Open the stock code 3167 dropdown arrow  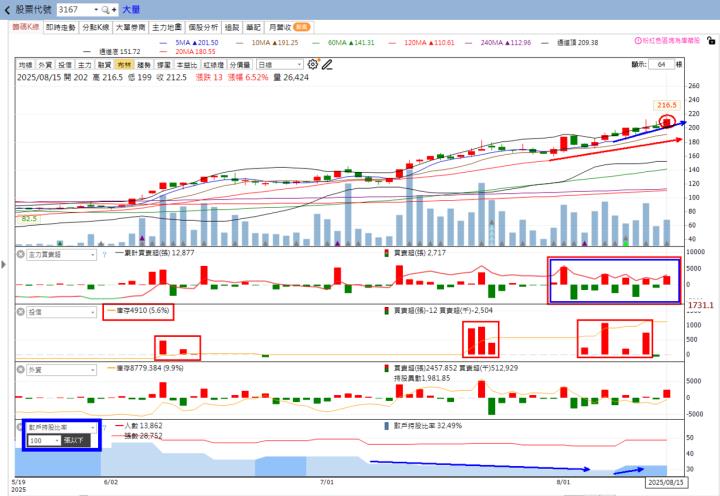click(96, 10)
